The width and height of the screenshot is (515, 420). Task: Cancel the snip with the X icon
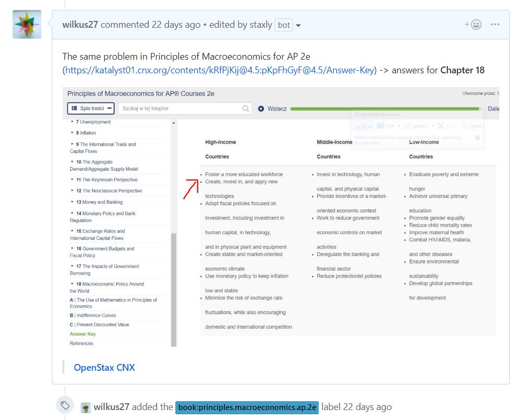[x=441, y=126]
